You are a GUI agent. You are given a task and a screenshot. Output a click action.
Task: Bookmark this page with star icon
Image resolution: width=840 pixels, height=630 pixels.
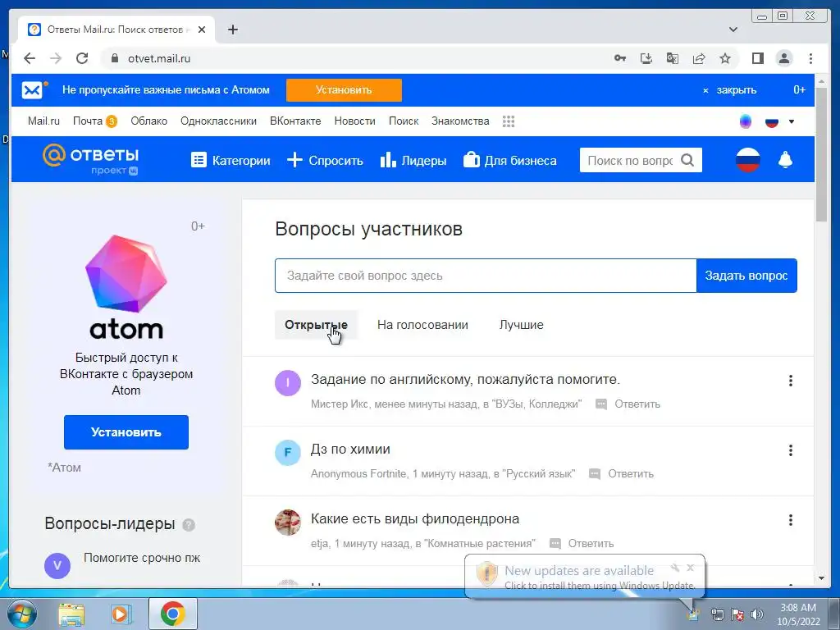click(x=725, y=58)
